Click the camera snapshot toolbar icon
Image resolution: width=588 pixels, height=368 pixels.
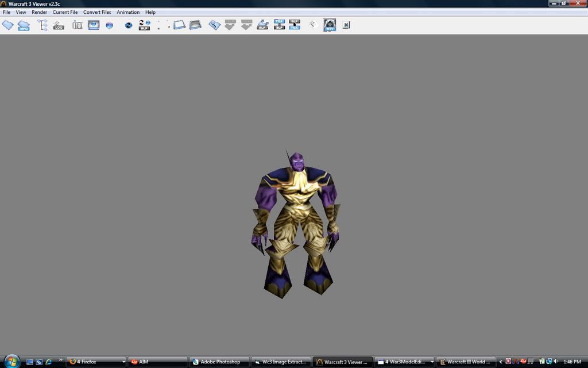[78, 25]
